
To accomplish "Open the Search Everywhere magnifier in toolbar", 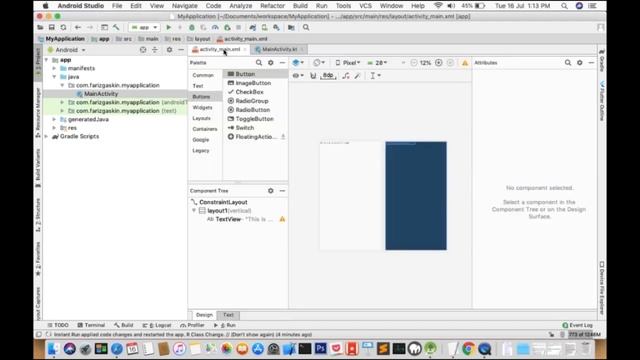I will [306, 27].
